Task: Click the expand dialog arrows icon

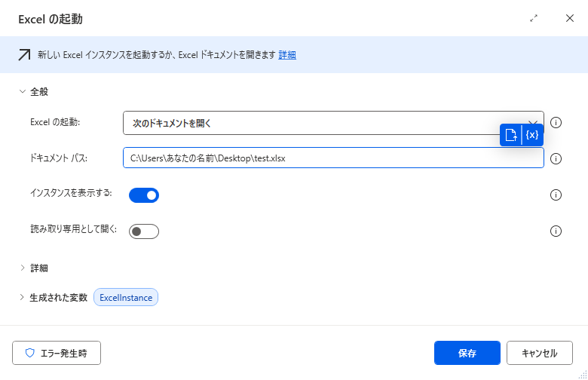Action: 534,18
